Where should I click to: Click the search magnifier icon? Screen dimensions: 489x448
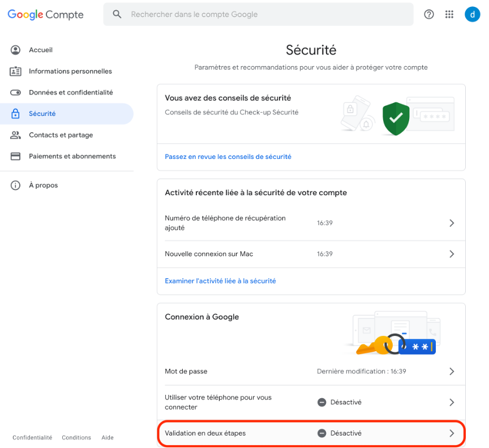[117, 14]
